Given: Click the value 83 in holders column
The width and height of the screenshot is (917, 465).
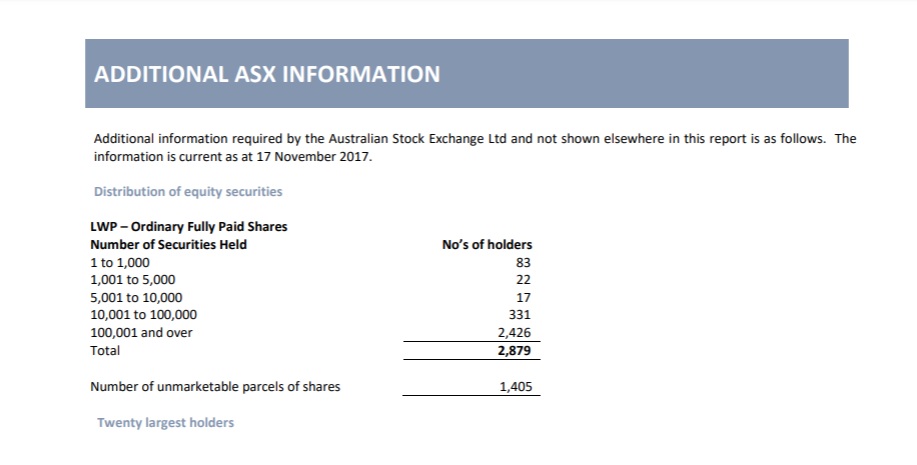Looking at the screenshot, I should (523, 263).
